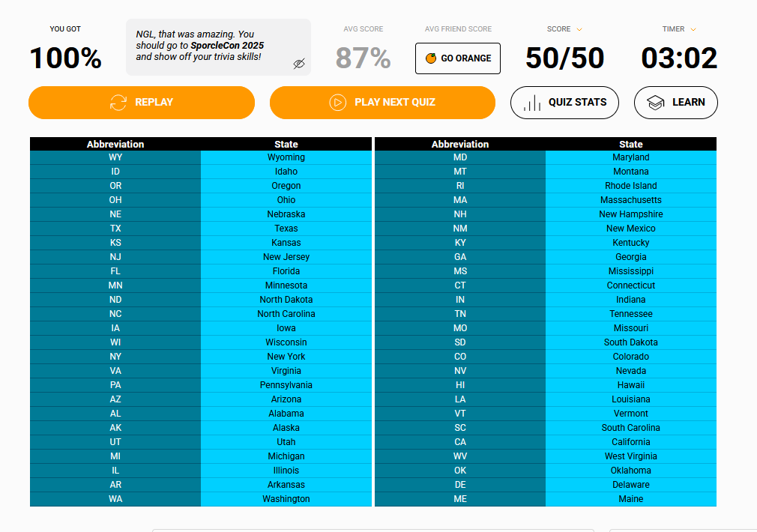Hide the SporcleCon message with eye-slash icon
Screen dimensions: 757x532
299,64
